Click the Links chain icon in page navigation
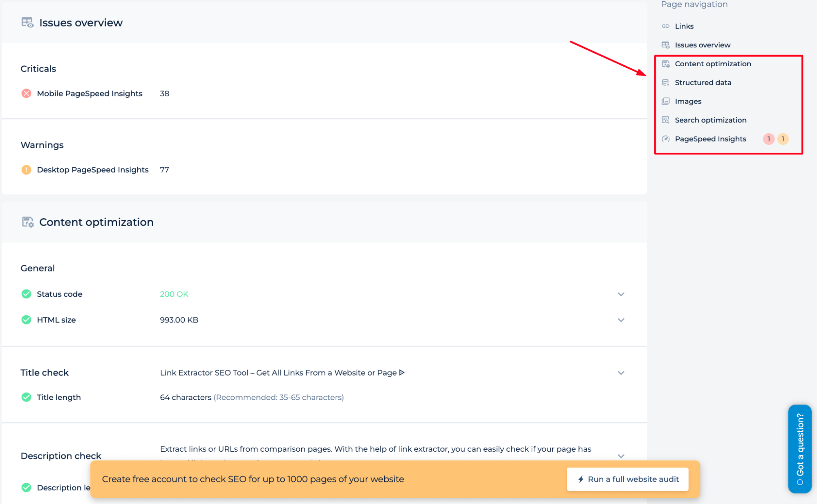Image resolution: width=817 pixels, height=504 pixels. pos(665,26)
